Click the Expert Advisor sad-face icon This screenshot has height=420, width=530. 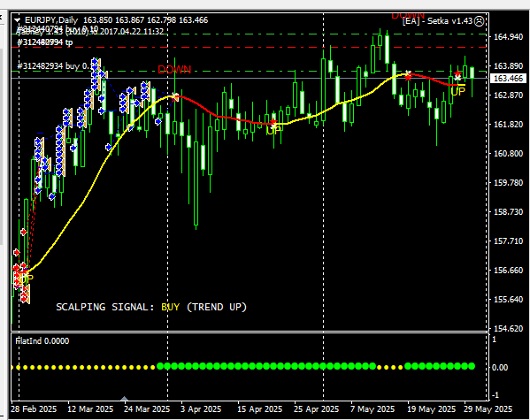click(479, 21)
